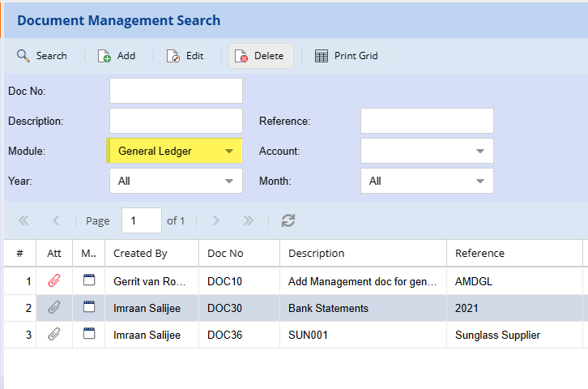Open the paperclip attachment for DOC36

pyautogui.click(x=54, y=334)
